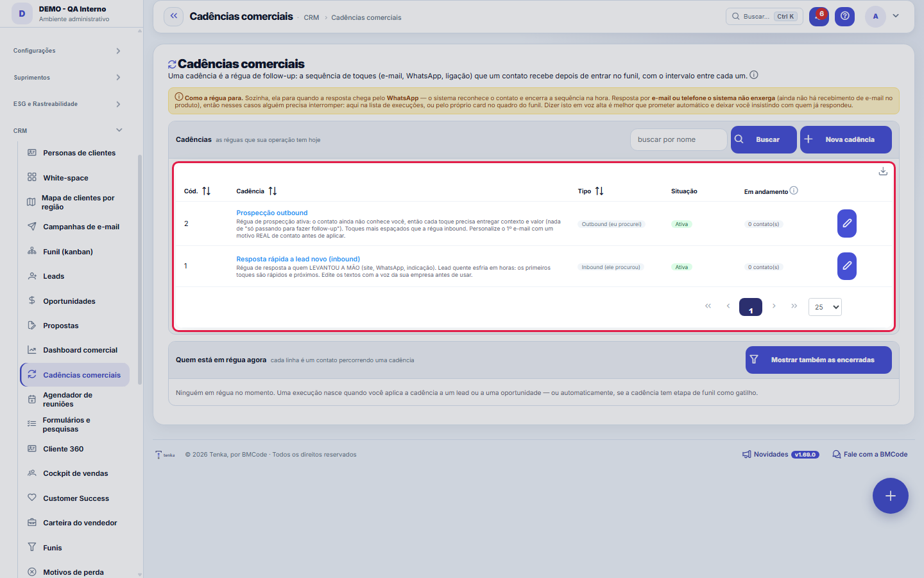This screenshot has height=578, width=924.
Task: Click the CRM breadcrumb link
Action: (311, 17)
